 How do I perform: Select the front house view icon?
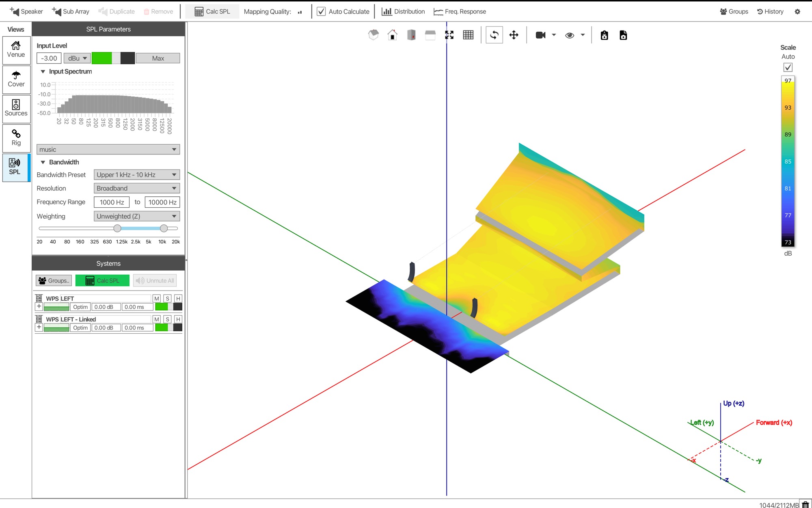click(392, 35)
